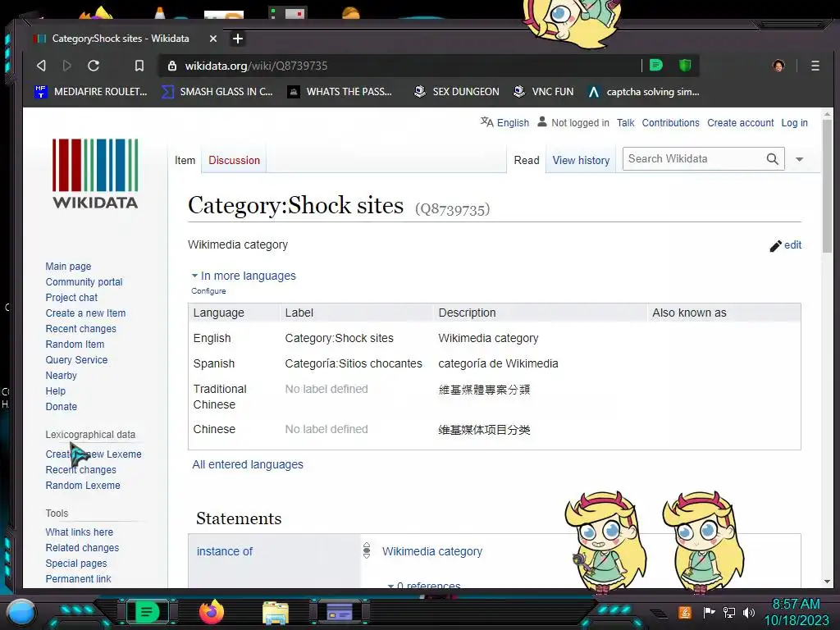Click the Java tray icon
The height and width of the screenshot is (630, 840).
coord(685,612)
